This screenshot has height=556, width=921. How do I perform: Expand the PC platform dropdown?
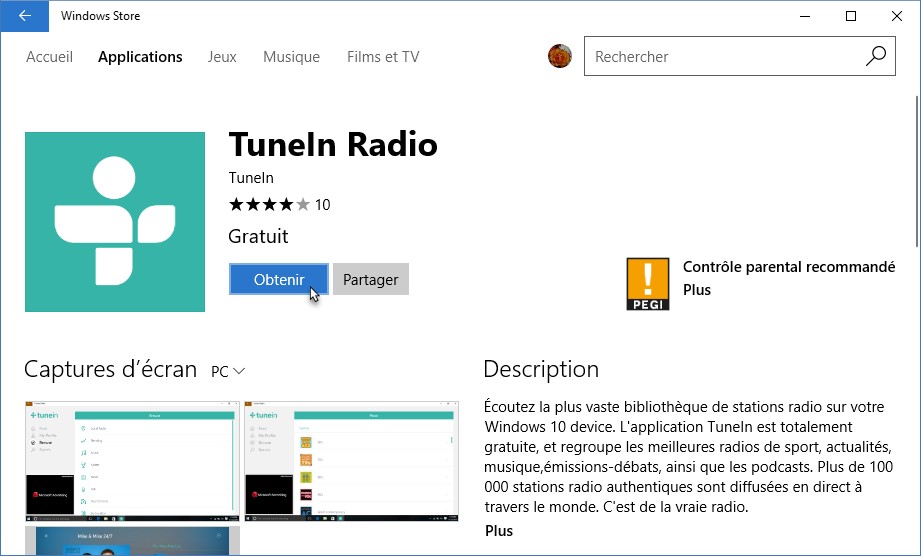click(228, 371)
